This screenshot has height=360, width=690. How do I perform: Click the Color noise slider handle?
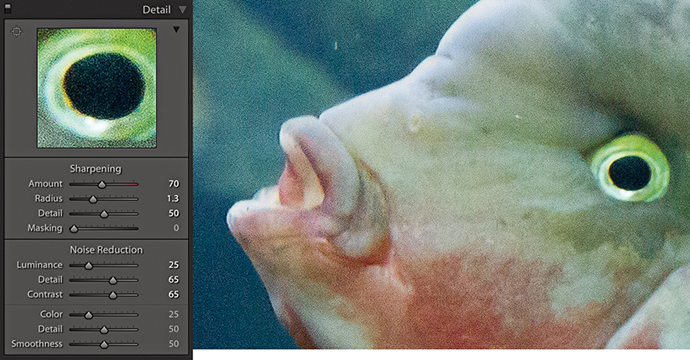click(x=88, y=315)
